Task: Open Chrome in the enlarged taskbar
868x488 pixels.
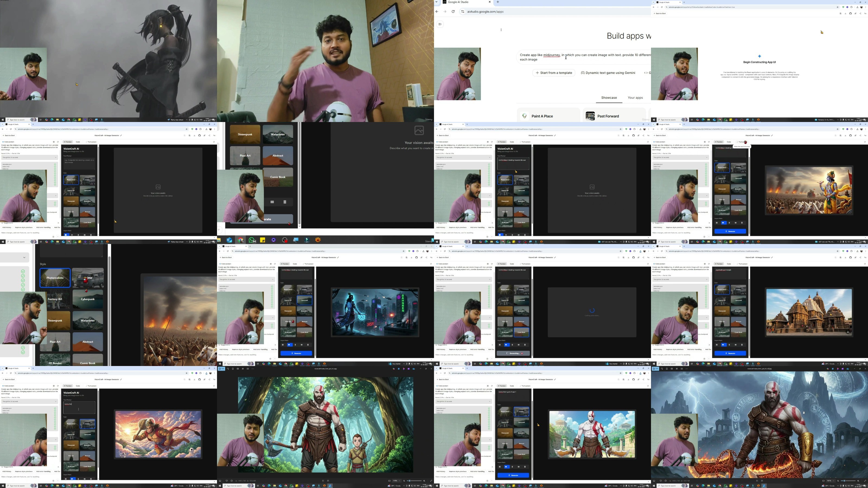Action: coord(241,240)
